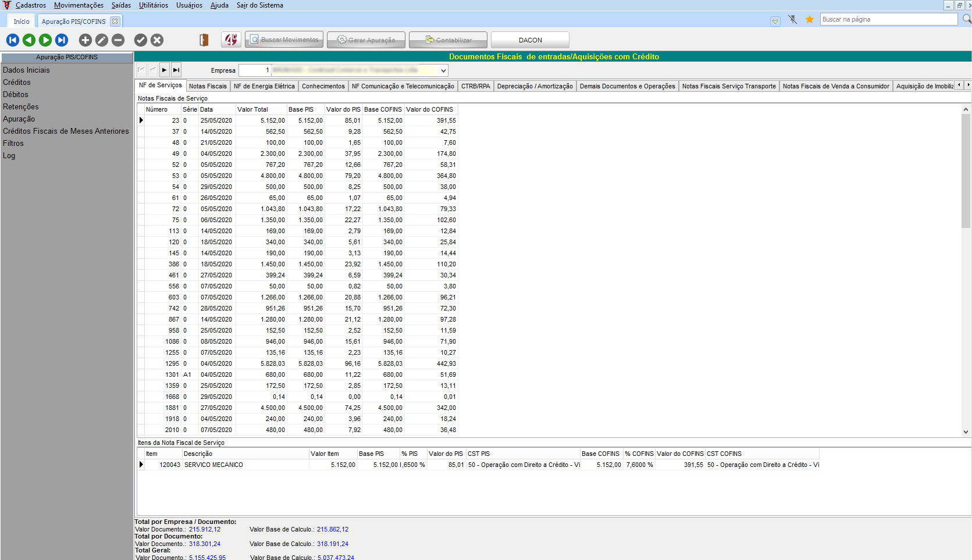Select Filtros in the sidebar
This screenshot has width=972, height=560.
coord(13,143)
